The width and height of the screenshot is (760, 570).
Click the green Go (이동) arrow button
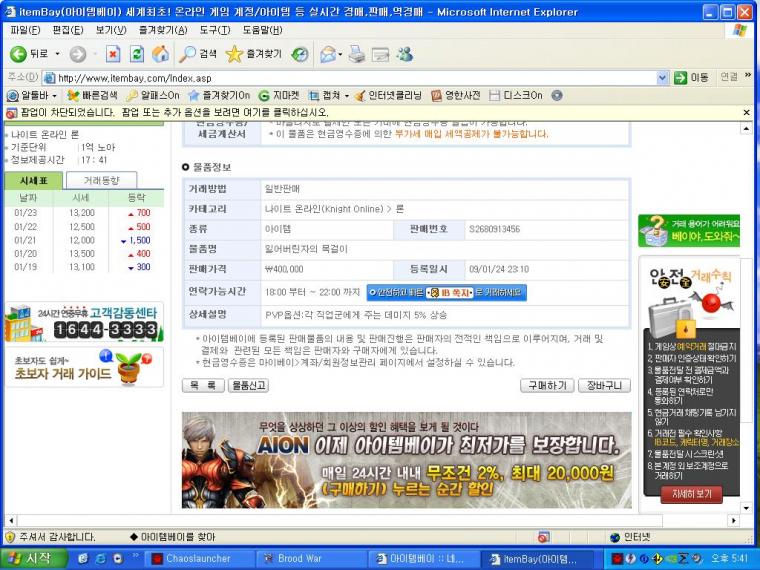pyautogui.click(x=691, y=78)
